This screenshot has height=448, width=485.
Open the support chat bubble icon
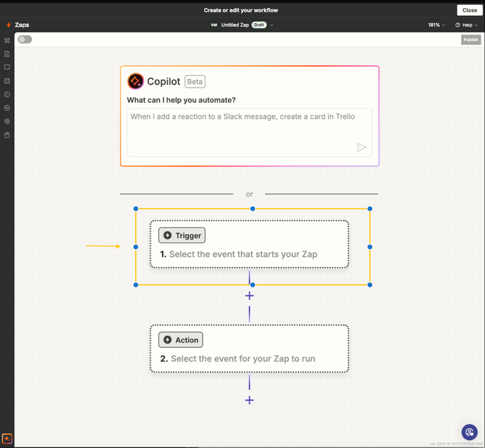pos(470,432)
